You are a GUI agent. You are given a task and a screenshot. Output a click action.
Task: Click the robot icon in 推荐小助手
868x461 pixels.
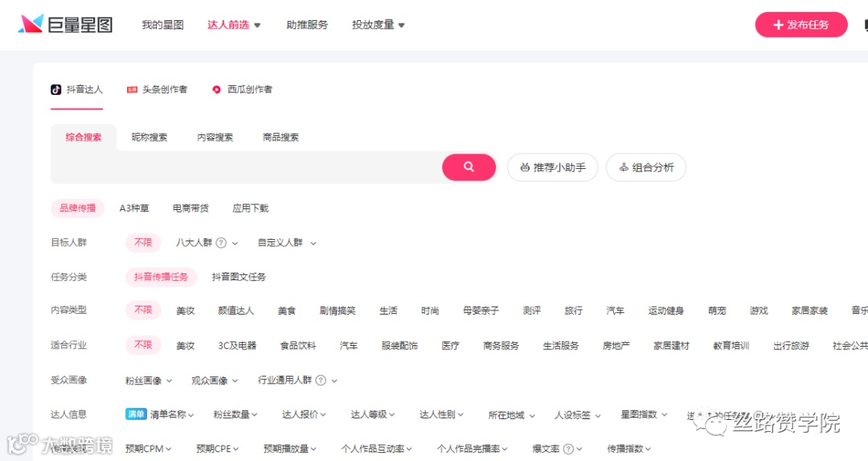[525, 167]
